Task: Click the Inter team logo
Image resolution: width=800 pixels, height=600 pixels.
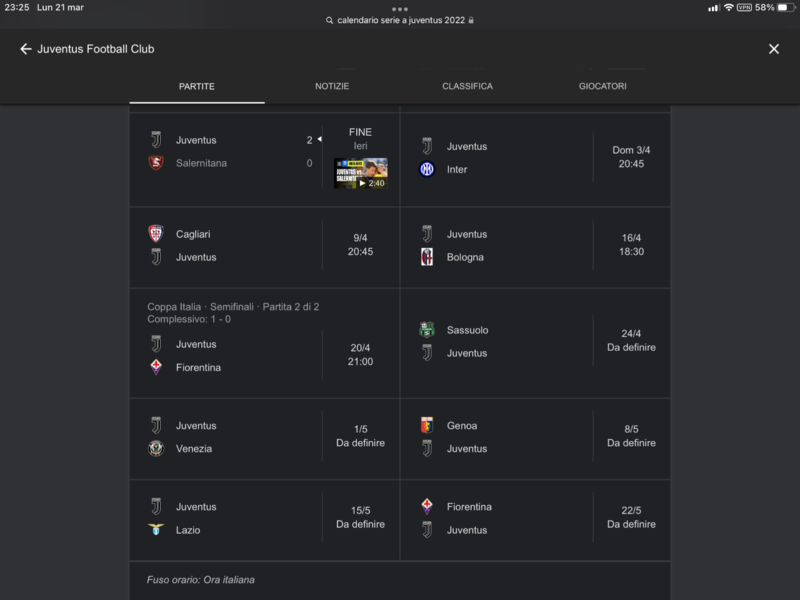Action: pyautogui.click(x=427, y=169)
